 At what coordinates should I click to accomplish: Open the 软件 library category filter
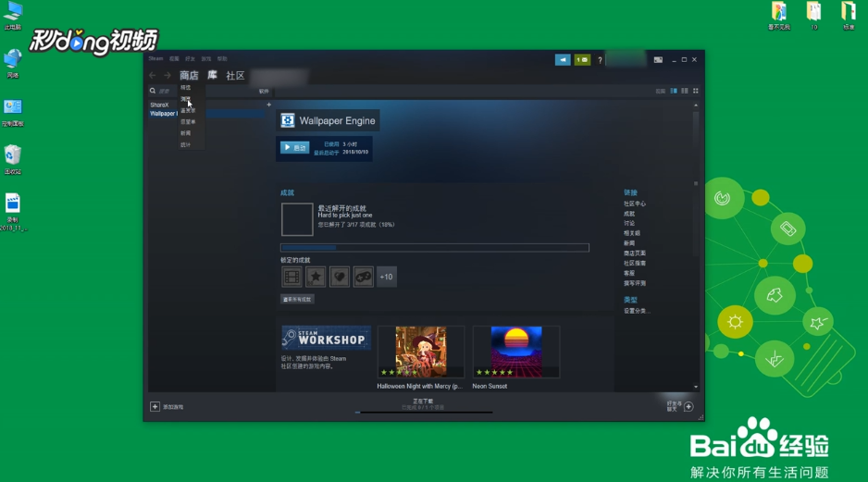[x=264, y=92]
